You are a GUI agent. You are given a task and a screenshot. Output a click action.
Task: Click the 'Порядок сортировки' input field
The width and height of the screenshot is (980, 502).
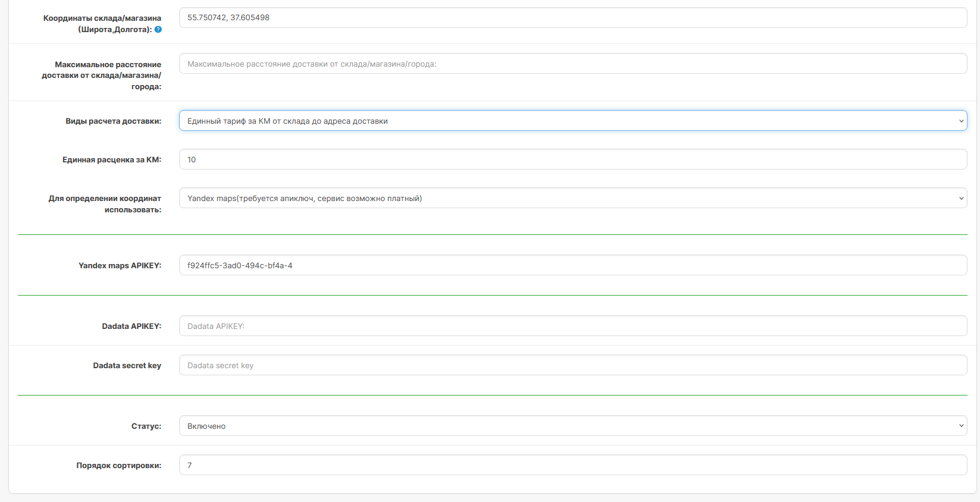click(572, 465)
